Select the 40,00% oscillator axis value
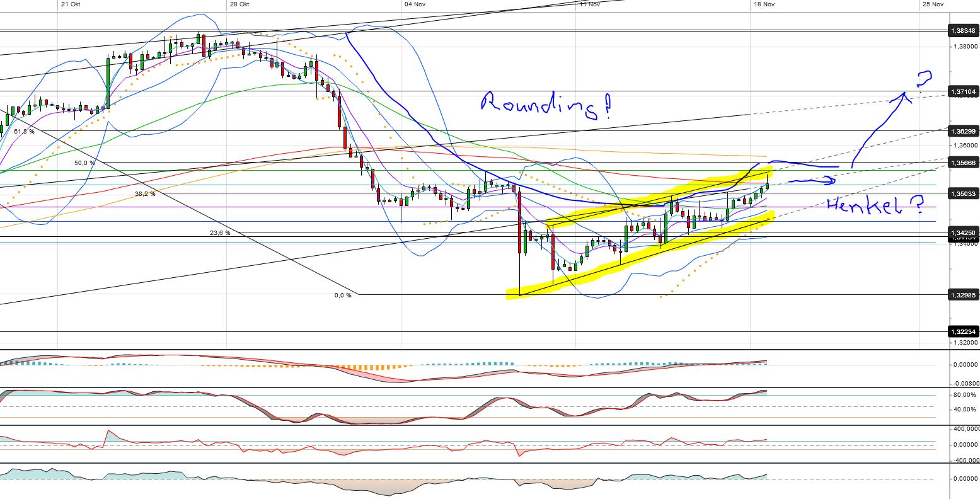The image size is (980, 499). pyautogui.click(x=966, y=410)
